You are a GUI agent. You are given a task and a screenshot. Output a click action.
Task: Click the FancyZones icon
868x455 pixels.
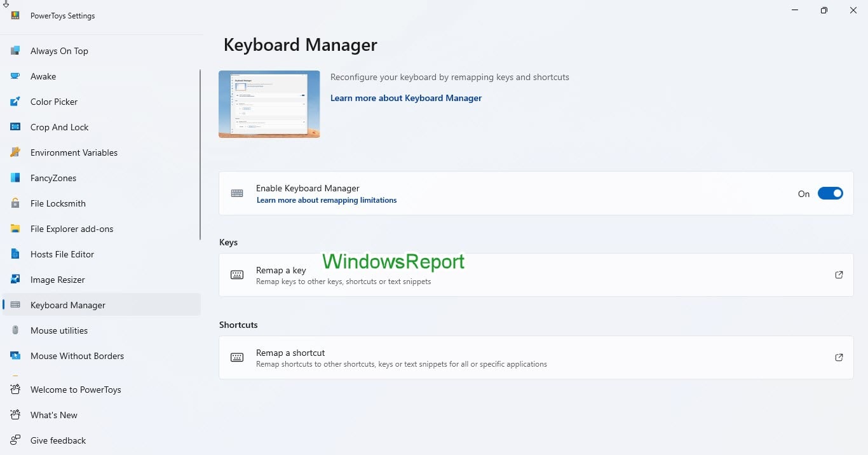pos(15,178)
